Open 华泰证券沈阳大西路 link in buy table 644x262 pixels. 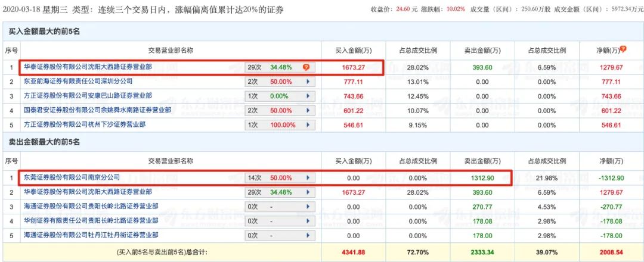(x=88, y=67)
